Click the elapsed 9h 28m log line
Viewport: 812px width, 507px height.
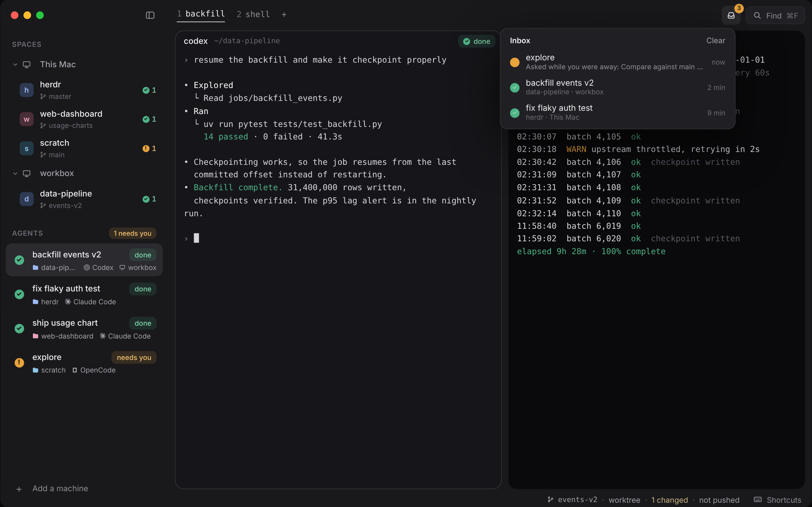pyautogui.click(x=591, y=252)
